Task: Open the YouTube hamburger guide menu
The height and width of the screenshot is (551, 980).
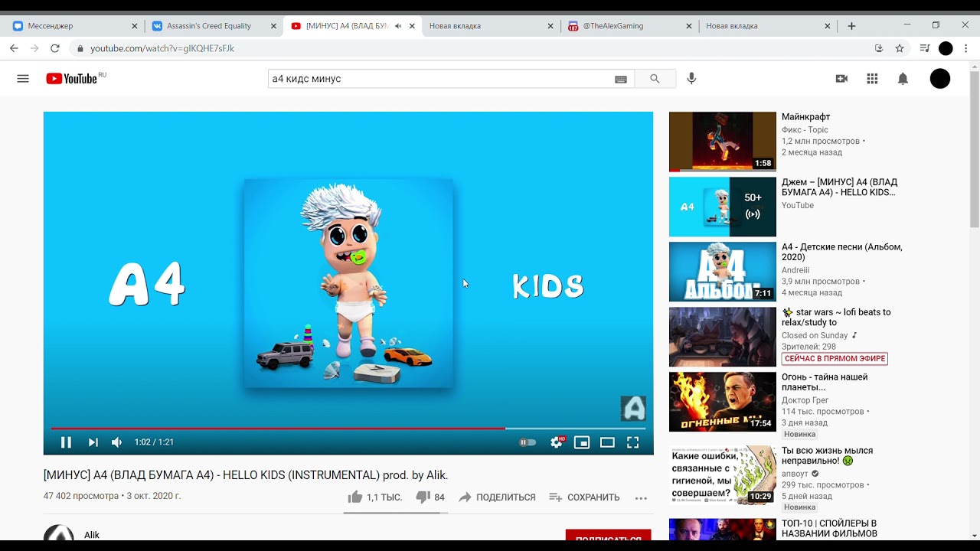Action: 23,79
